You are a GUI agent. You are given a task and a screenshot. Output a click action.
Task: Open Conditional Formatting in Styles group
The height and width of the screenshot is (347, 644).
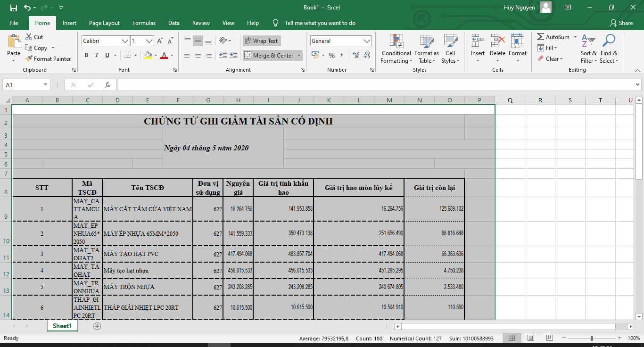pyautogui.click(x=396, y=49)
